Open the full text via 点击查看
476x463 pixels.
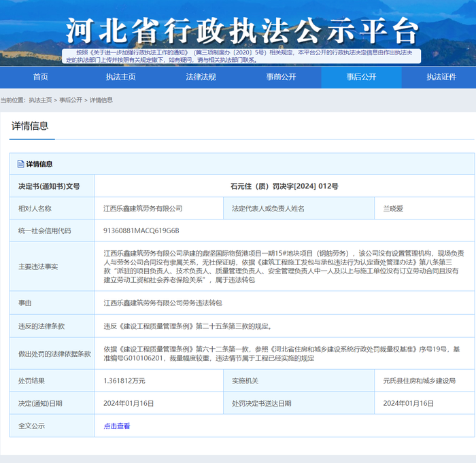point(117,426)
